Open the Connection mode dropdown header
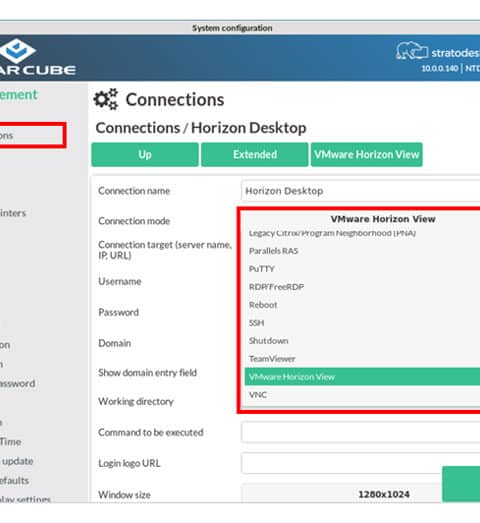 383,219
